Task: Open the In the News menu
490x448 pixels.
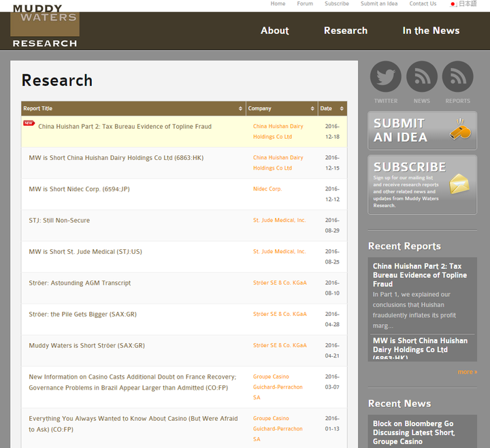Action: tap(431, 31)
